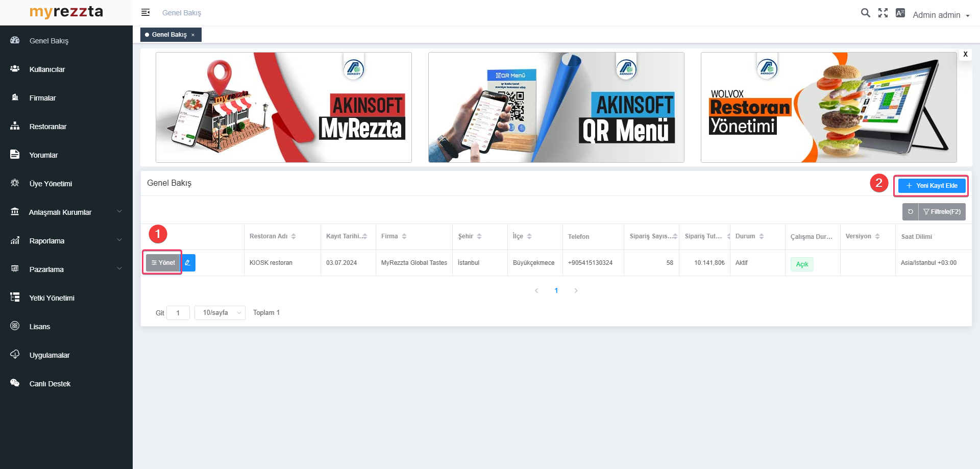Toggle fullscreen with the expand icon
The height and width of the screenshot is (469, 980).
click(x=883, y=13)
